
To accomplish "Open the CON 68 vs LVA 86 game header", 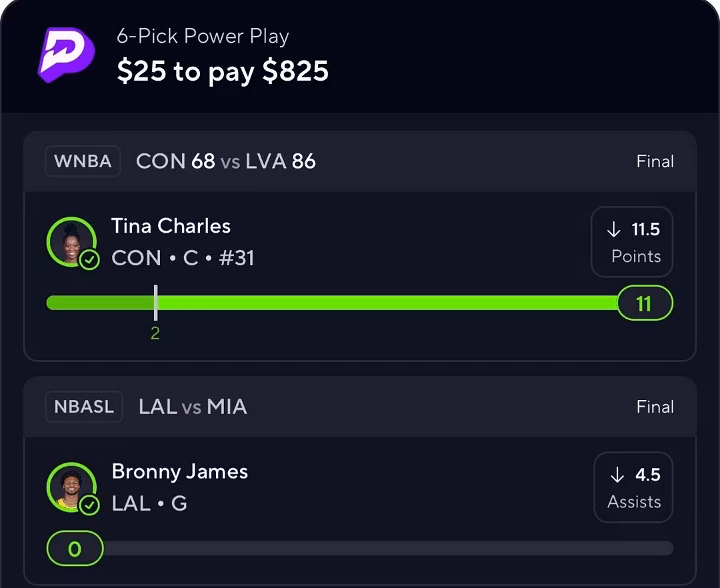I will tap(360, 161).
